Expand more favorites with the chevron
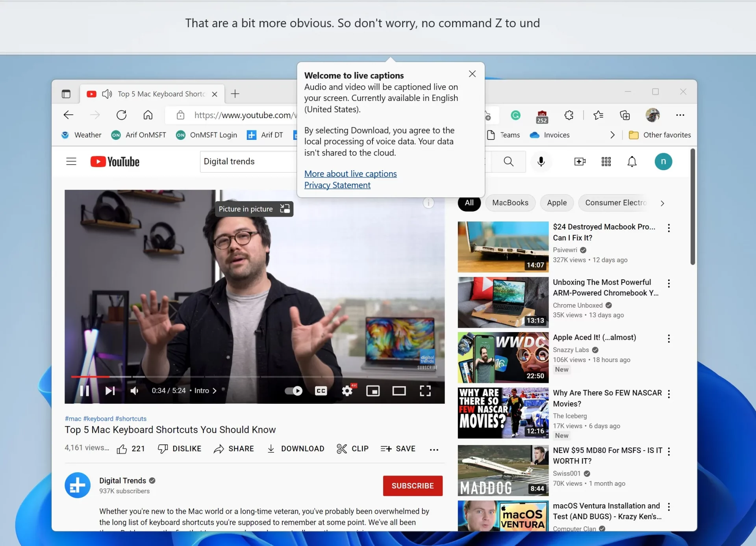 pos(613,135)
